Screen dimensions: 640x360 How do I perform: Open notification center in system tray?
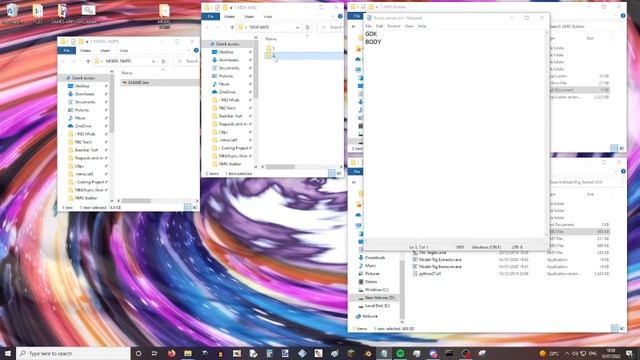630,353
